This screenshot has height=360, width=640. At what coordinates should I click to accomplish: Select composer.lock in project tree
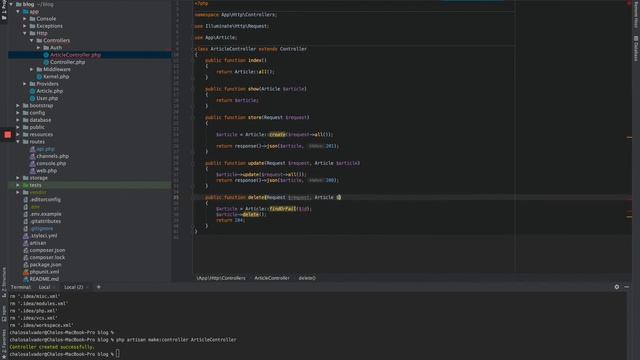(47, 258)
